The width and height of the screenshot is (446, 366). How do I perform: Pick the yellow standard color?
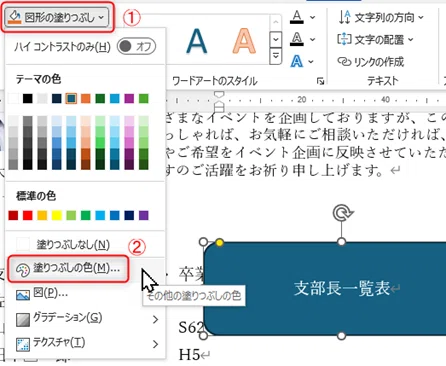(x=57, y=215)
